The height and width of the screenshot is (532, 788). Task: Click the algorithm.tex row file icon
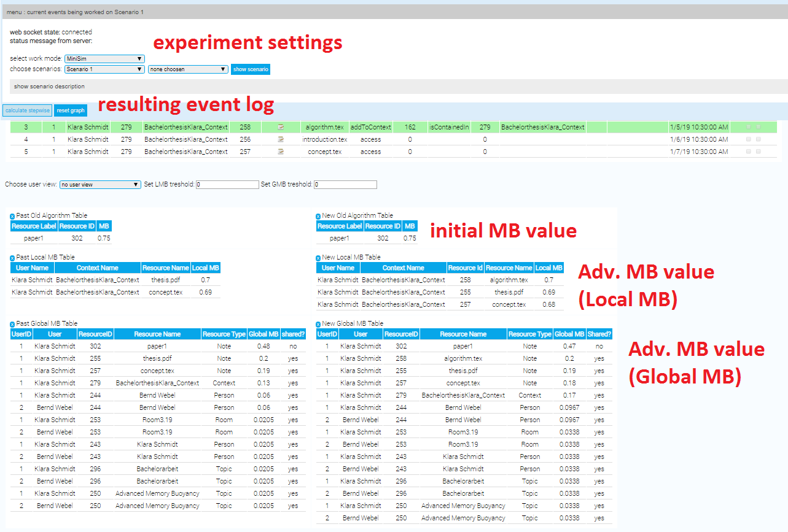click(281, 127)
